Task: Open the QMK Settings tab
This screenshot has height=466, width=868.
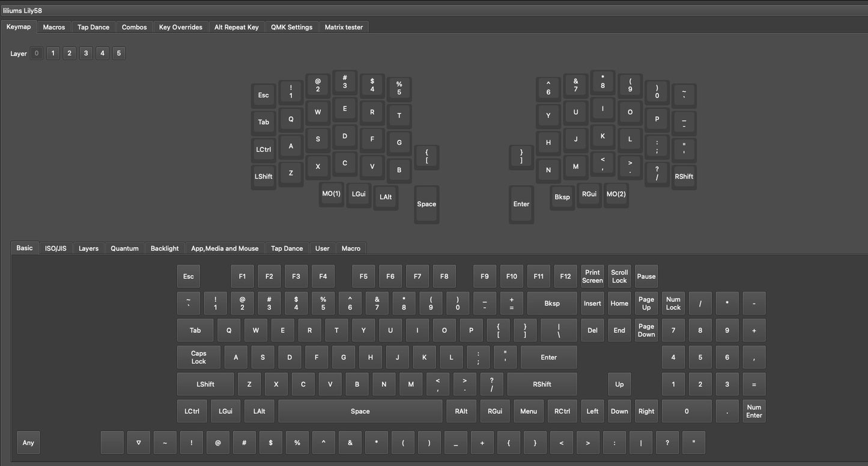Action: 291,27
